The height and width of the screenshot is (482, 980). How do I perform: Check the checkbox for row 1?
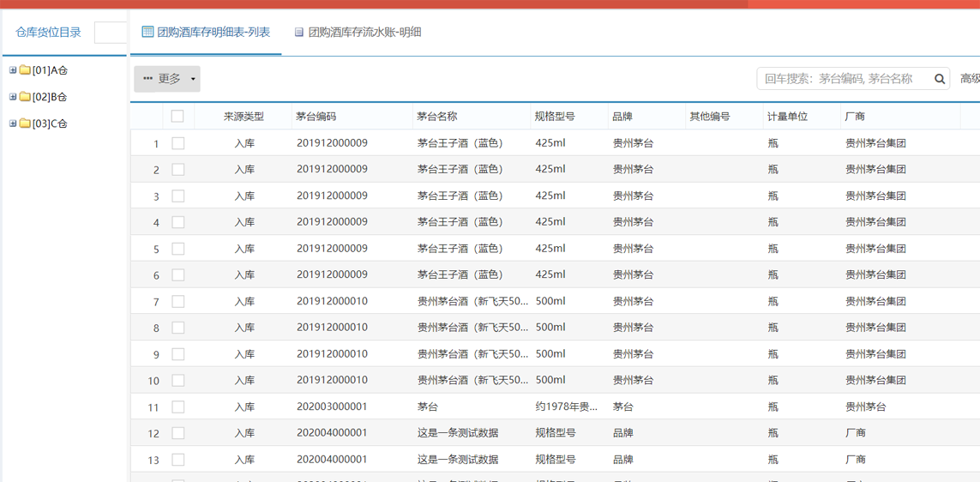tap(178, 143)
